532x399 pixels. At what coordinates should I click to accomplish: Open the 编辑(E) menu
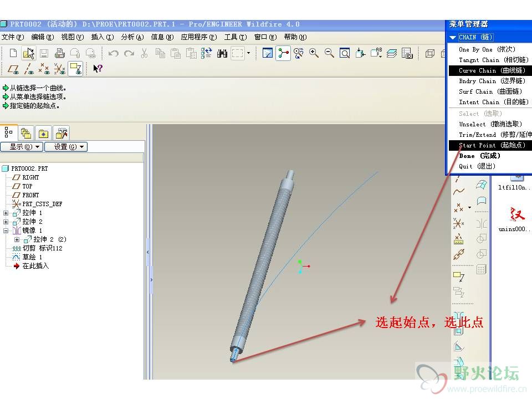[43, 37]
